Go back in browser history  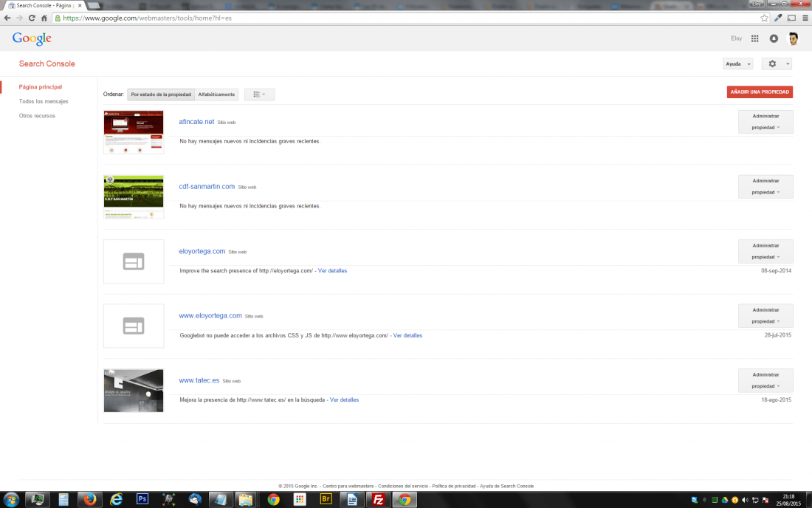tap(7, 18)
